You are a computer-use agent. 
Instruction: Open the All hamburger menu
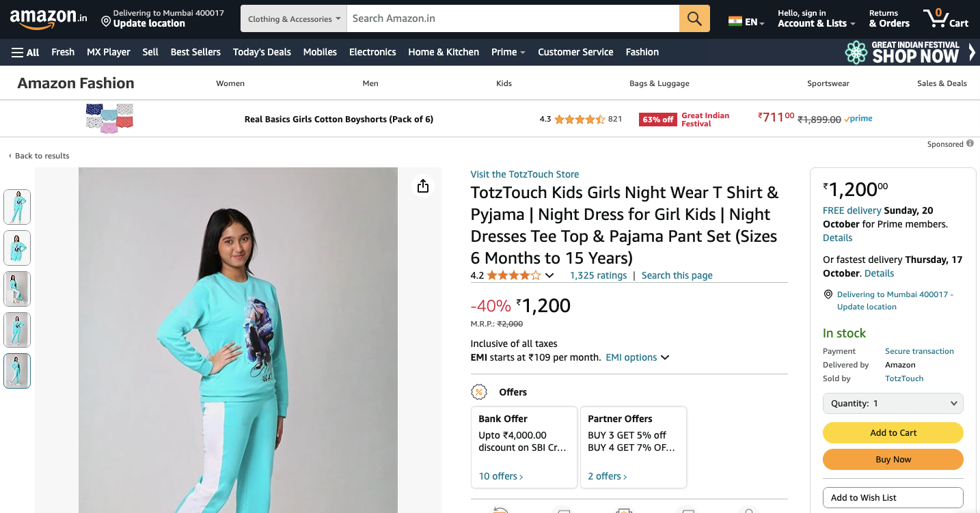25,52
